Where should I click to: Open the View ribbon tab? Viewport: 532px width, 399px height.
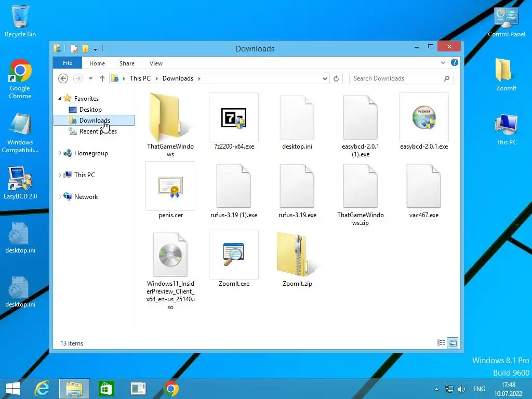click(156, 63)
